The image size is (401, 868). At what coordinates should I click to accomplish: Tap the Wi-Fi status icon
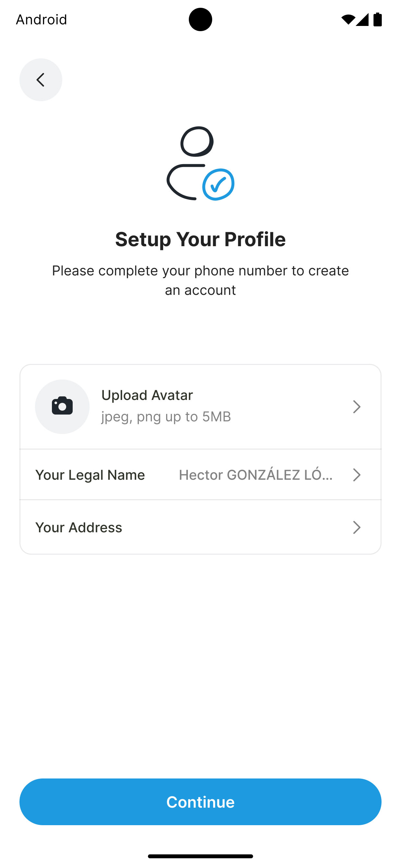348,19
